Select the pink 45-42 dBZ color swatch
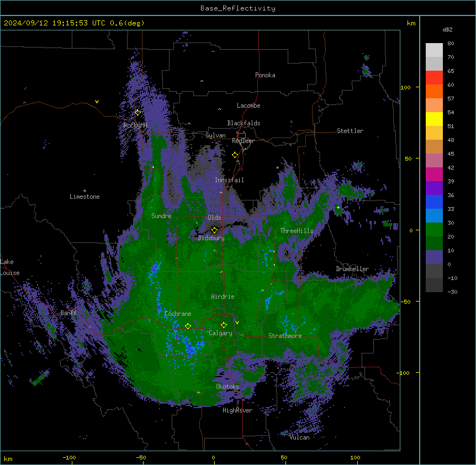Viewport: 476px width, 465px height. pos(434,161)
